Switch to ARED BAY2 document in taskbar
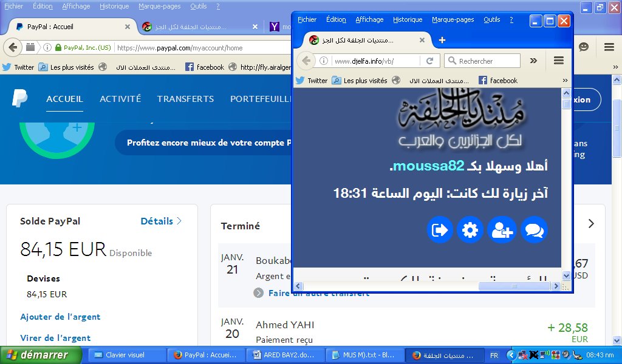 [284, 355]
